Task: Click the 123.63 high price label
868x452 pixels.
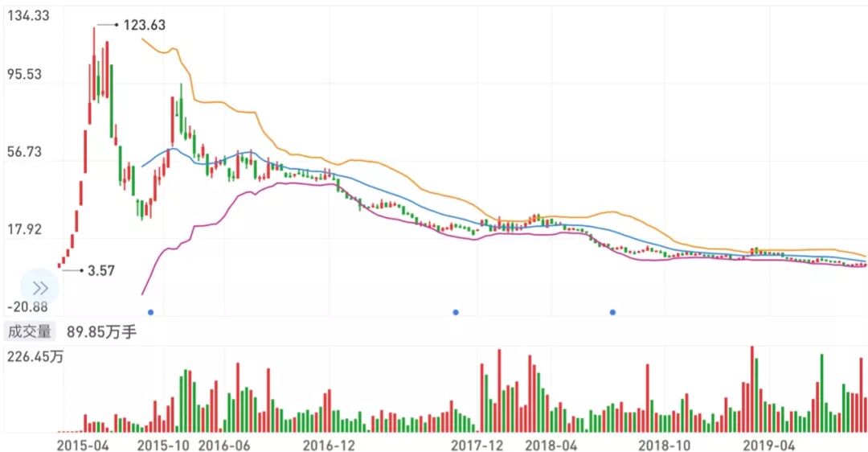Action: click(x=144, y=25)
